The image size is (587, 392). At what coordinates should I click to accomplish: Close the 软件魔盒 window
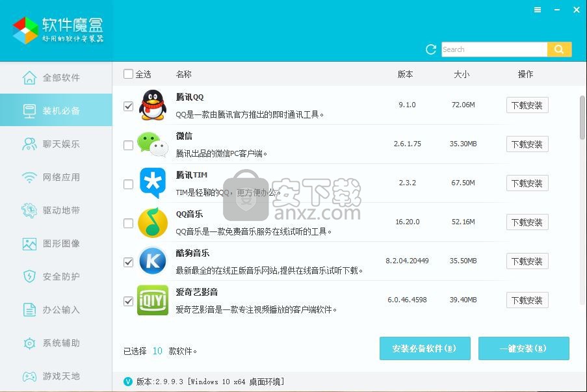(x=577, y=10)
